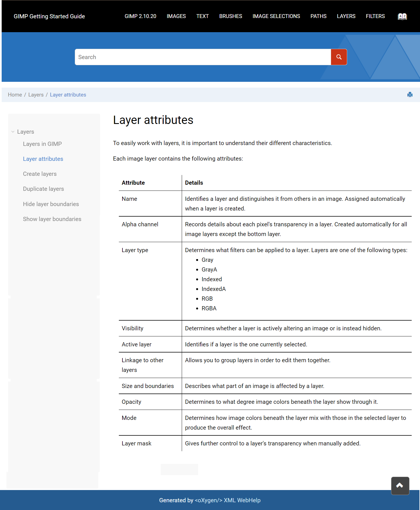Viewport: 420px width, 510px height.
Task: Click the Attribute column header
Action: click(133, 183)
